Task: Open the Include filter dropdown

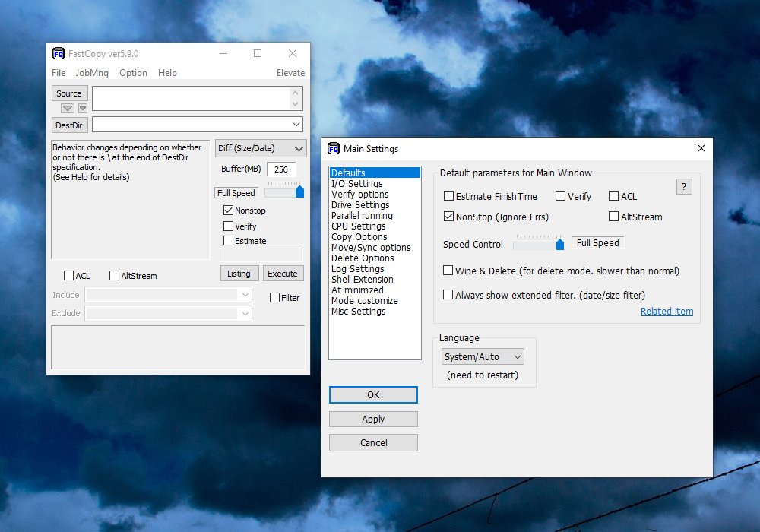Action: (245, 295)
